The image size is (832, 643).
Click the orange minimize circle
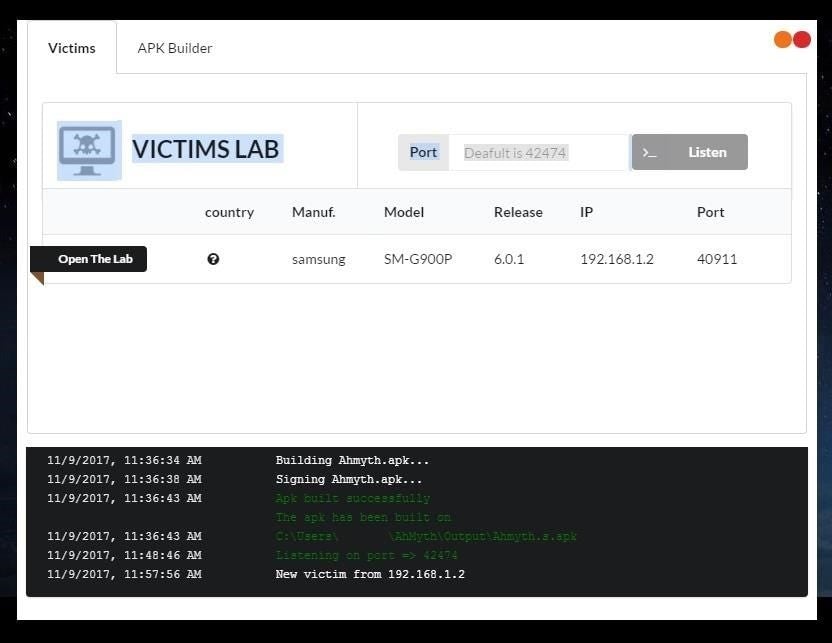(x=783, y=40)
